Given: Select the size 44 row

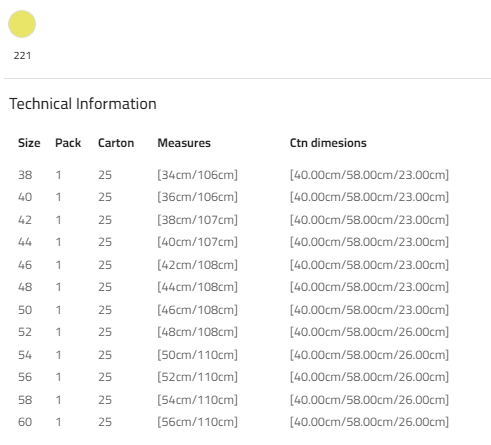Looking at the screenshot, I should (x=233, y=242).
